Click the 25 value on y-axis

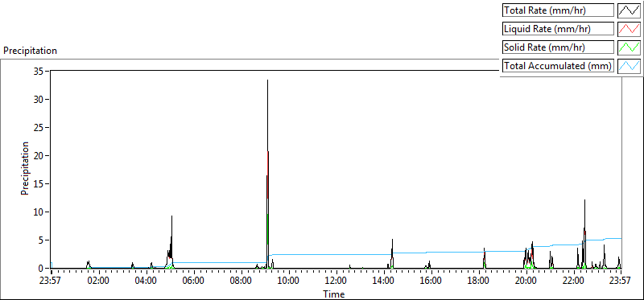coord(39,128)
